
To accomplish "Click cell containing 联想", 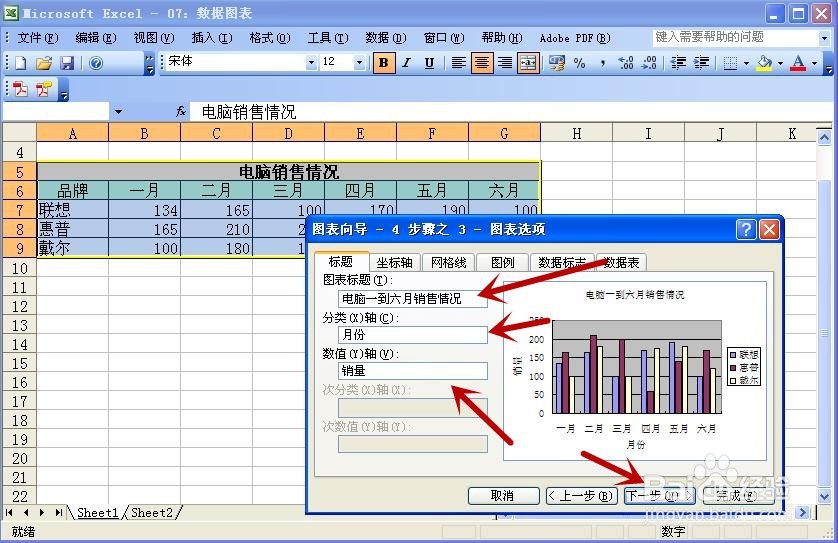I will click(73, 210).
